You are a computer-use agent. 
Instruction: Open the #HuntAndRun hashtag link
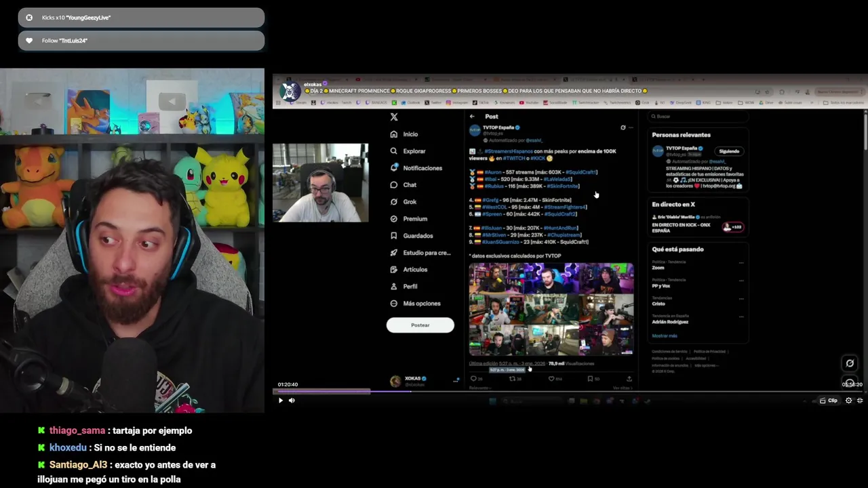point(560,228)
